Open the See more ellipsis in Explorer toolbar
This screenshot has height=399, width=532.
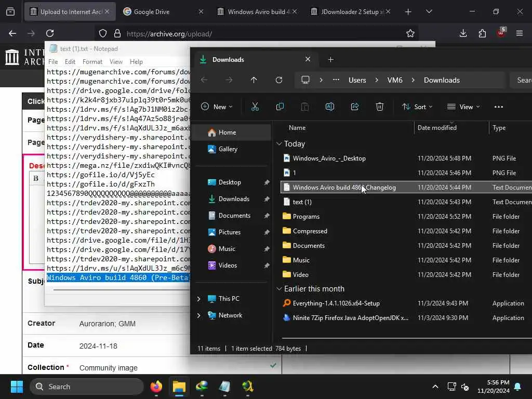pos(499,107)
